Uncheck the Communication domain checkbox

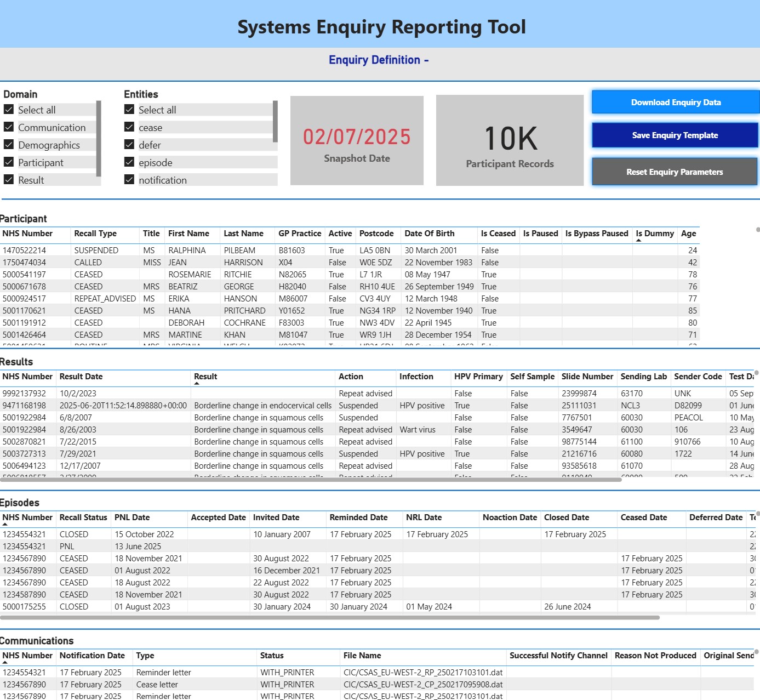point(9,127)
